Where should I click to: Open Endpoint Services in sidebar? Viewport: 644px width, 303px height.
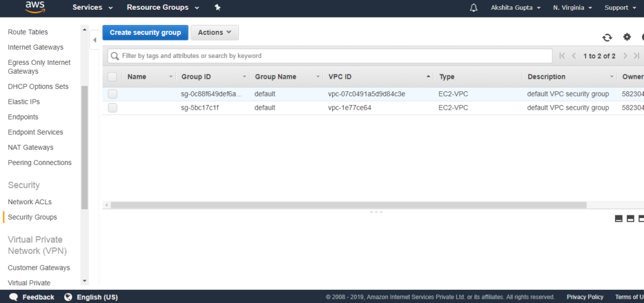35,132
